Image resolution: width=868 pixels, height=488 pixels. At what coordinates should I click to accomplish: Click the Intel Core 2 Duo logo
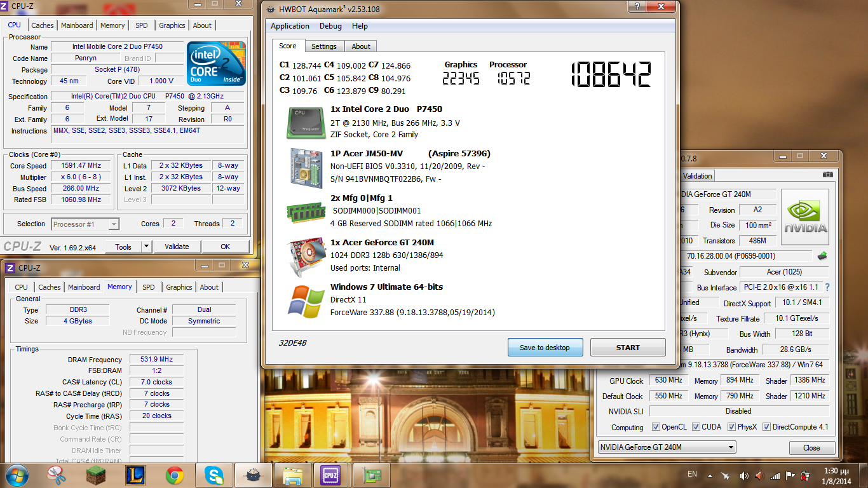click(216, 64)
